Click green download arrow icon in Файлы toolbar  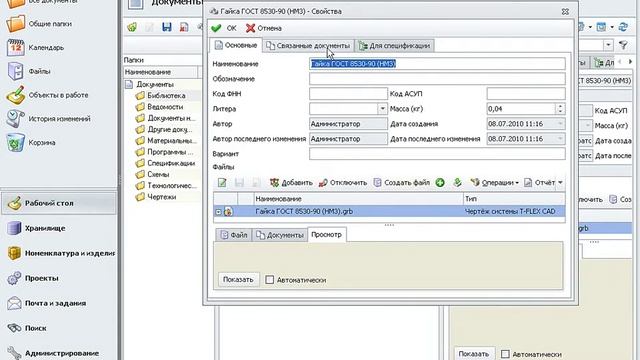[x=457, y=182]
